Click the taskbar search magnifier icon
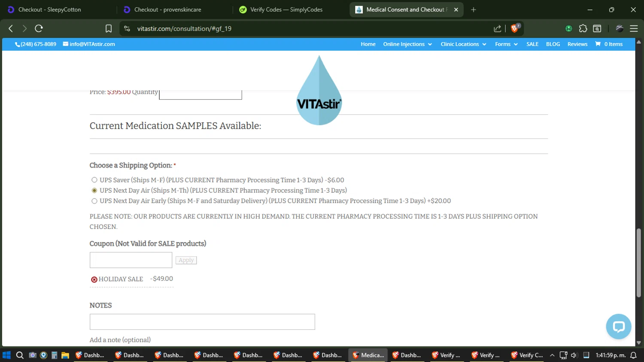Viewport: 644px width, 362px height. 20,355
